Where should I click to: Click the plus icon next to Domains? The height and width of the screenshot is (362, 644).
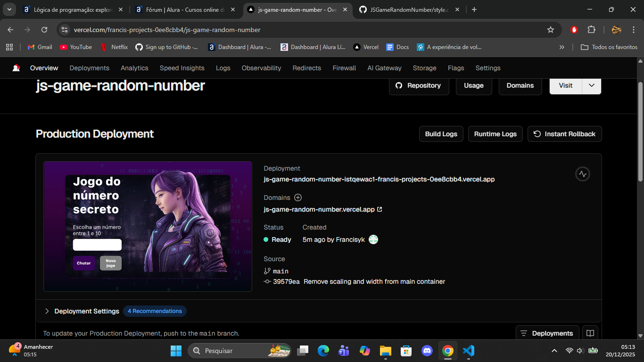(x=298, y=197)
